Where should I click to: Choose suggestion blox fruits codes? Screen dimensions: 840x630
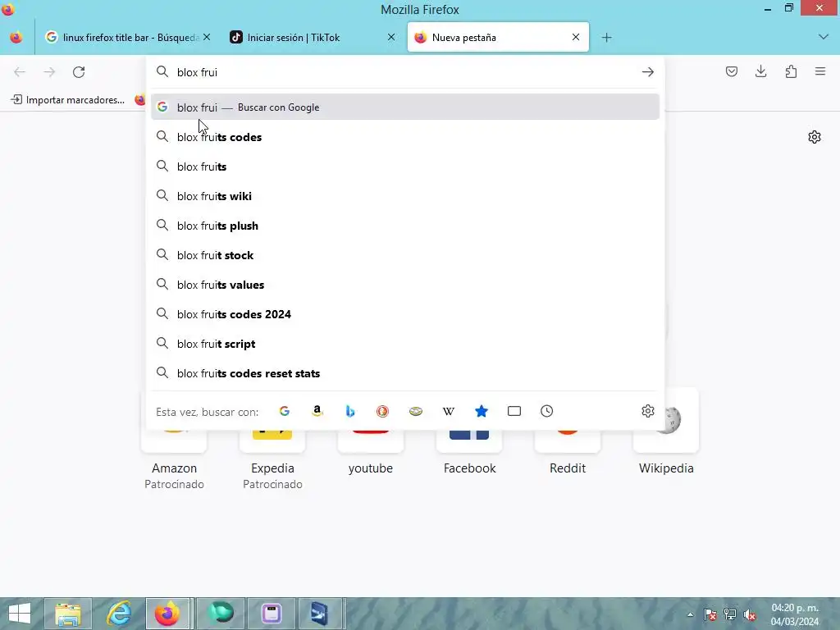coord(405,137)
